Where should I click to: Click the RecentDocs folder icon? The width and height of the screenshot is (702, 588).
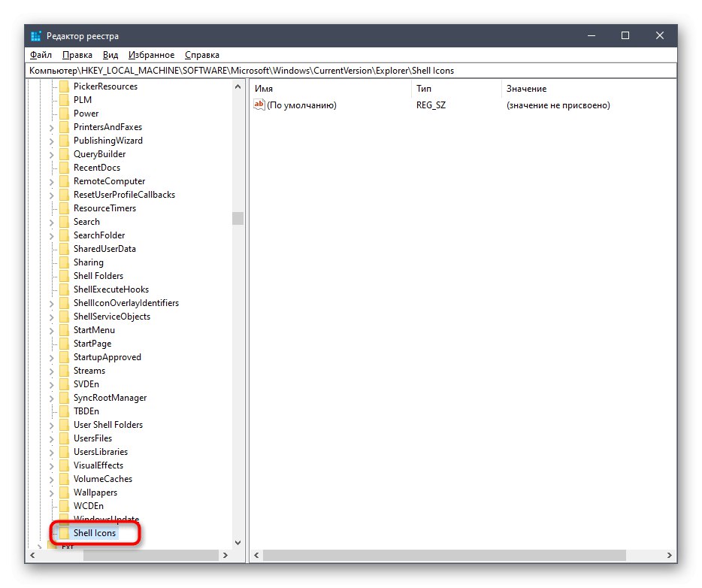[x=64, y=168]
